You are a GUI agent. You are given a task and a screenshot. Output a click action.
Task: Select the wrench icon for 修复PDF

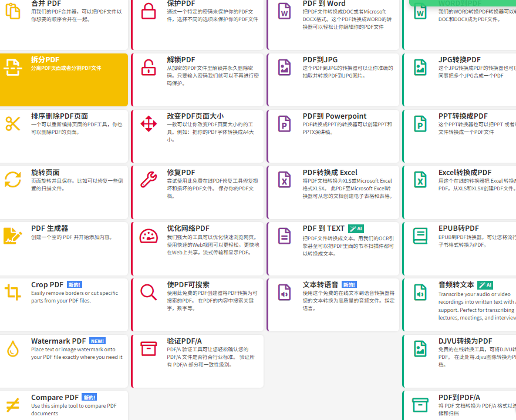click(149, 179)
